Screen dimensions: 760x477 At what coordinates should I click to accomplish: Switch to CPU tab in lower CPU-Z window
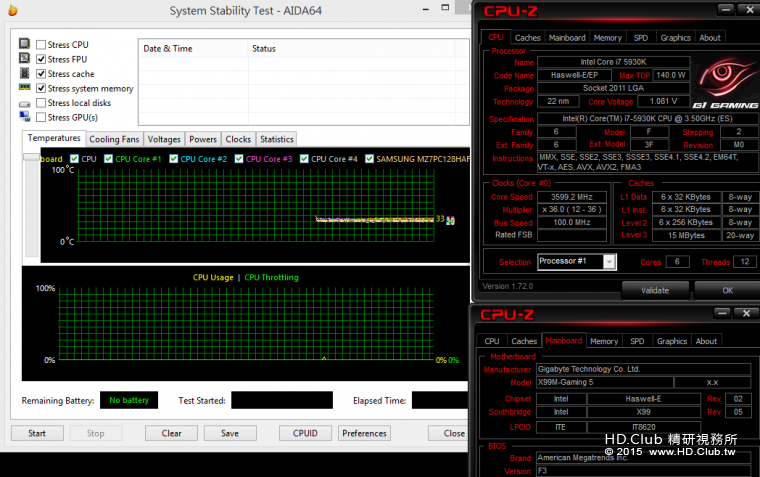point(491,341)
